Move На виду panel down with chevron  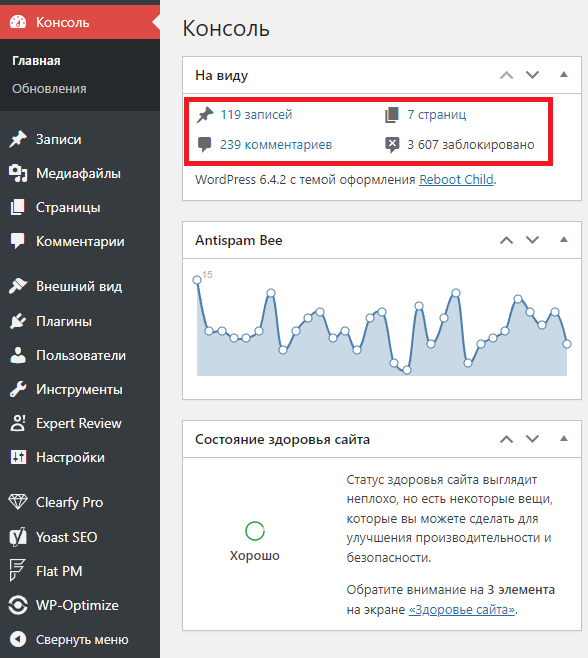pyautogui.click(x=532, y=75)
